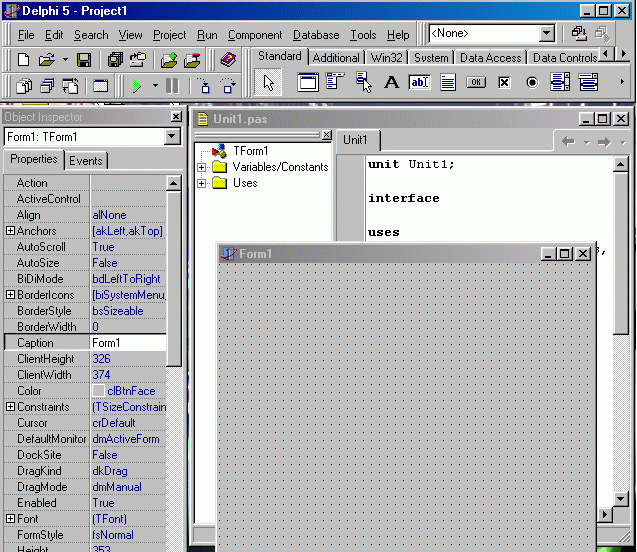Open the Run dropdown arrow
This screenshot has width=637, height=552.
(155, 86)
